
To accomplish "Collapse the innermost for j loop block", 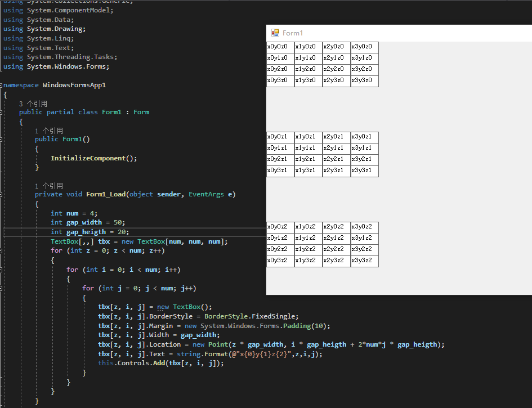I will pyautogui.click(x=1, y=289).
